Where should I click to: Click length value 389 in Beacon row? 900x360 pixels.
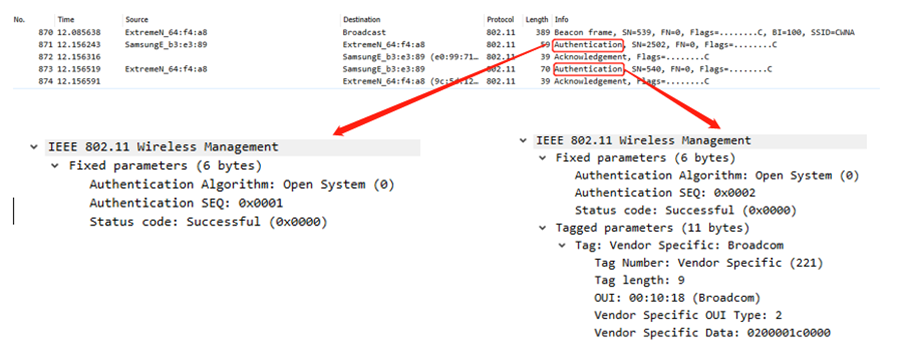(543, 32)
